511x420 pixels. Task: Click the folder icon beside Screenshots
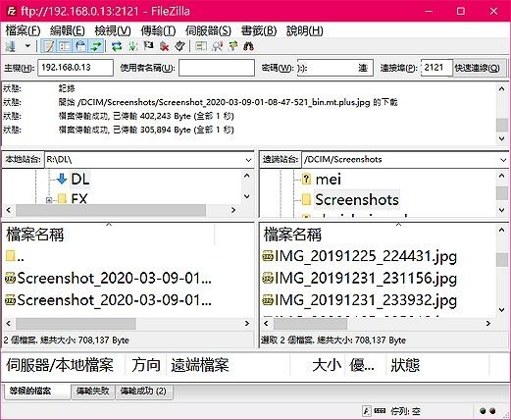click(x=306, y=199)
